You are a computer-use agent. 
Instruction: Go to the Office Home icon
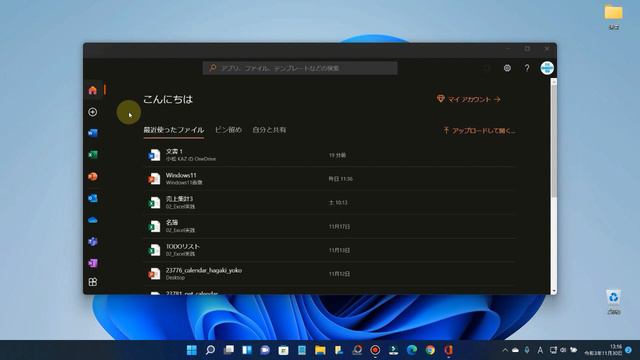click(93, 90)
